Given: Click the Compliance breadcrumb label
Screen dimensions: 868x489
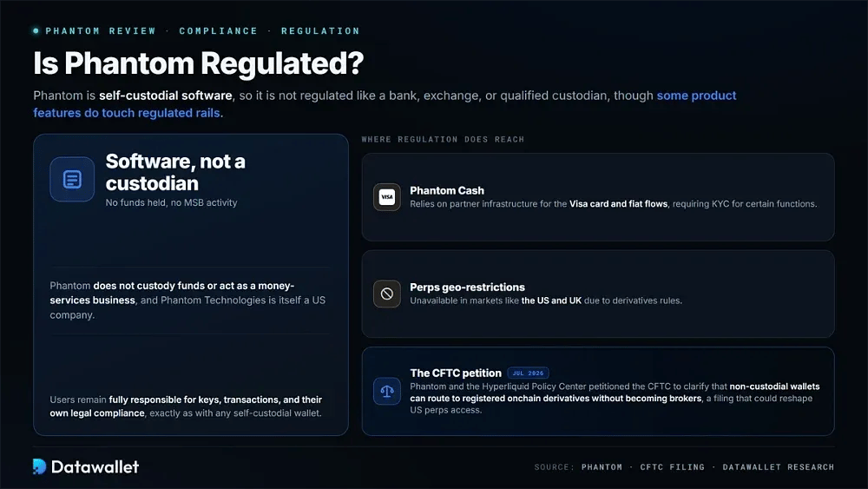Looking at the screenshot, I should (218, 31).
